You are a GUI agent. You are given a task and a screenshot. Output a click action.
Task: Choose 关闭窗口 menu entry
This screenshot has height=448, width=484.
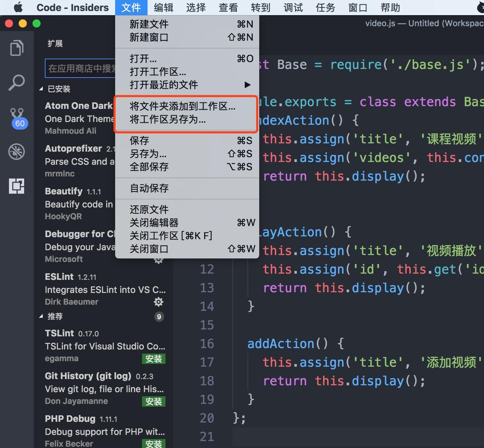(187, 249)
